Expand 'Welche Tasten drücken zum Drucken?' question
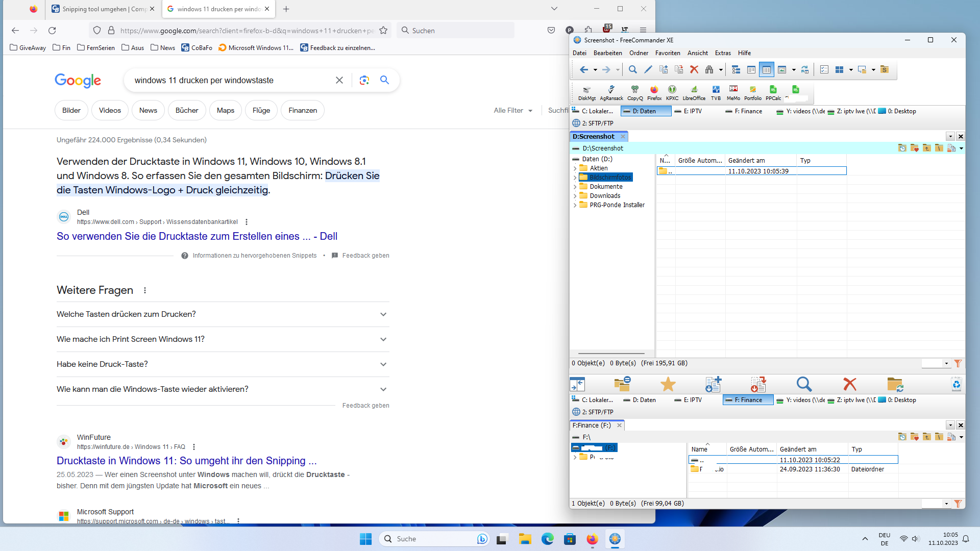 click(223, 314)
